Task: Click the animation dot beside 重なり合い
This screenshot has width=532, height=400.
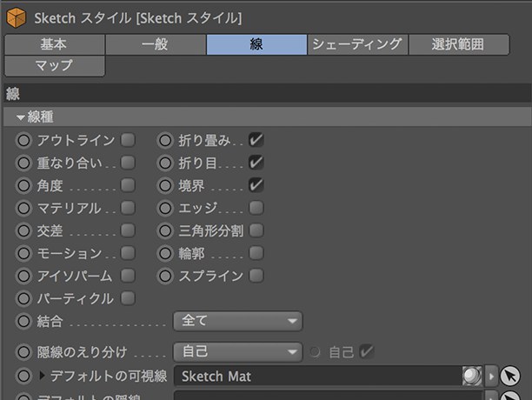Action: pyautogui.click(x=23, y=163)
